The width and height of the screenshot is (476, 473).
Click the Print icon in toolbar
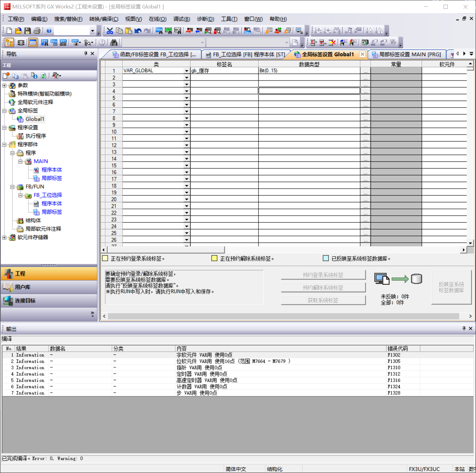37,31
